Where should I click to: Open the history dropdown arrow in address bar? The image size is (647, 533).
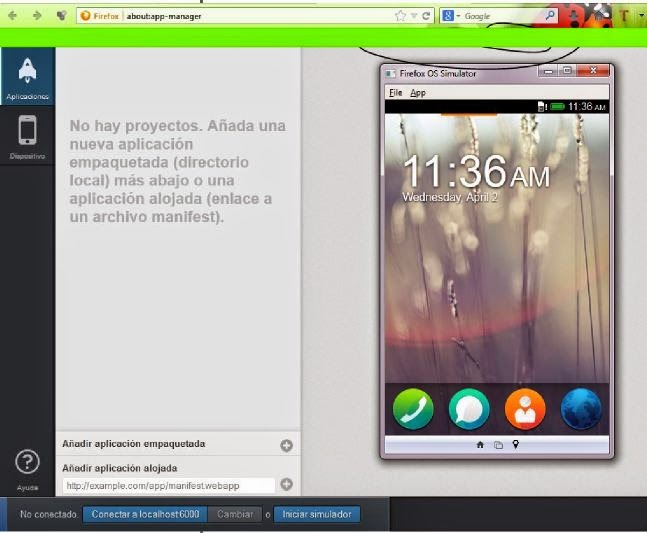click(x=414, y=17)
